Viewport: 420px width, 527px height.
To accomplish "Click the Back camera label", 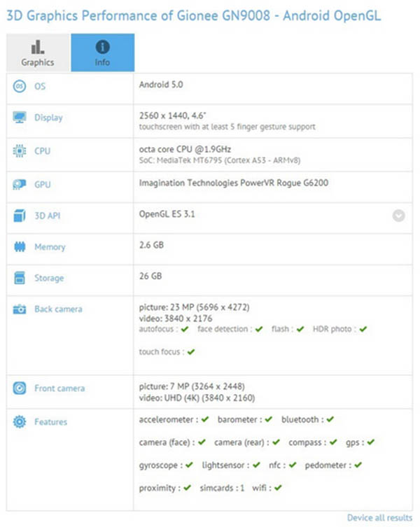I will click(59, 309).
